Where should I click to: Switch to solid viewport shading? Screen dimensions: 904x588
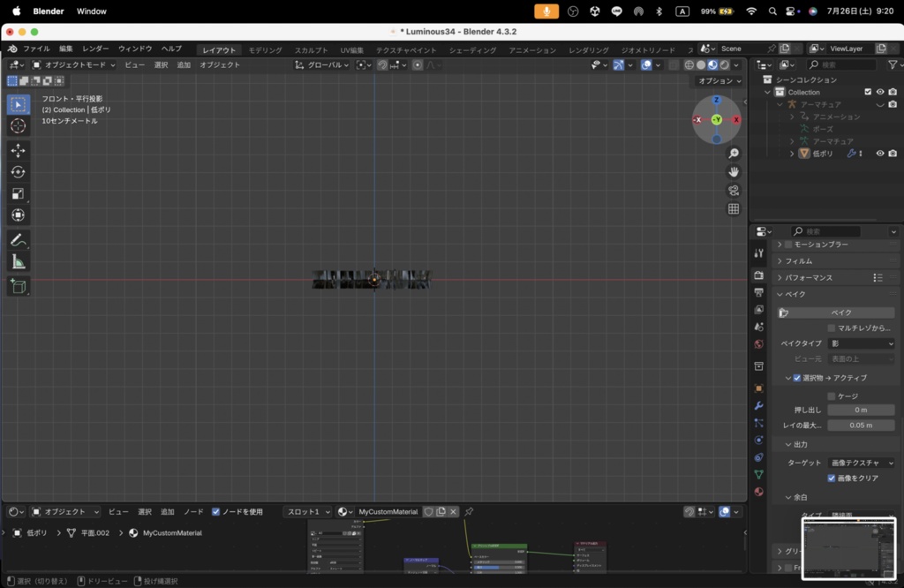point(701,65)
